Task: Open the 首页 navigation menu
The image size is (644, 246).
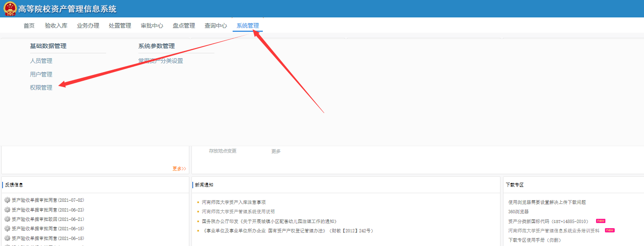Action: tap(29, 25)
